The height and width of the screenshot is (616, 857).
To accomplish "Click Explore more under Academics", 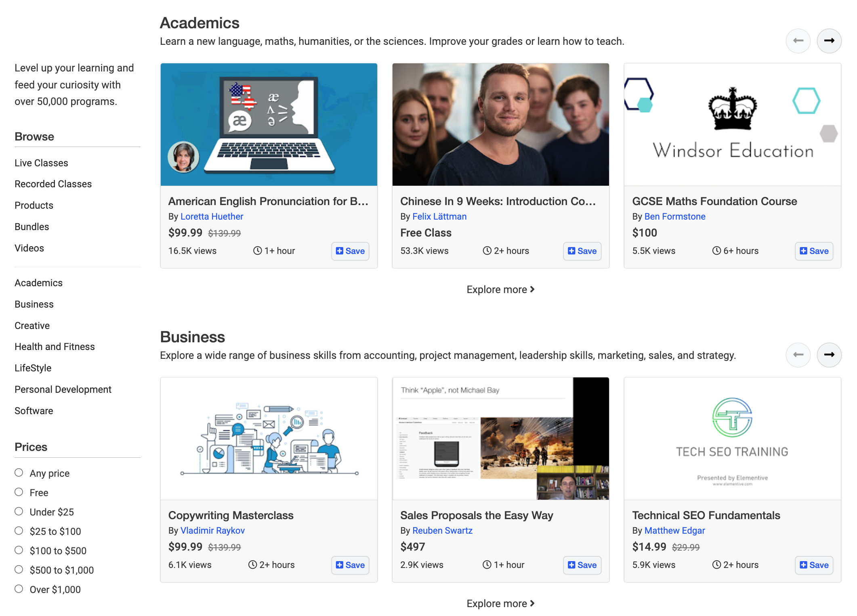I will pyautogui.click(x=500, y=289).
